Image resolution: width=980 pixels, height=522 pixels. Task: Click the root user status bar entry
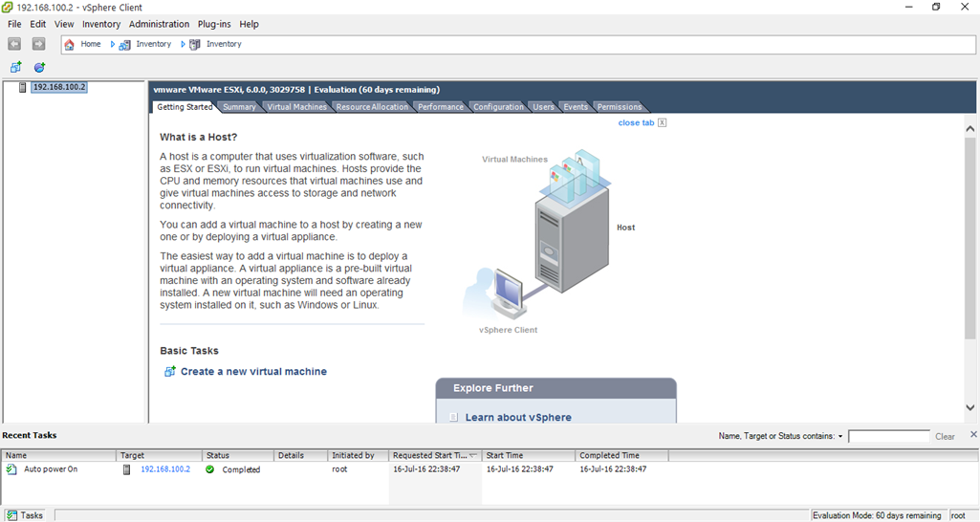tap(958, 515)
